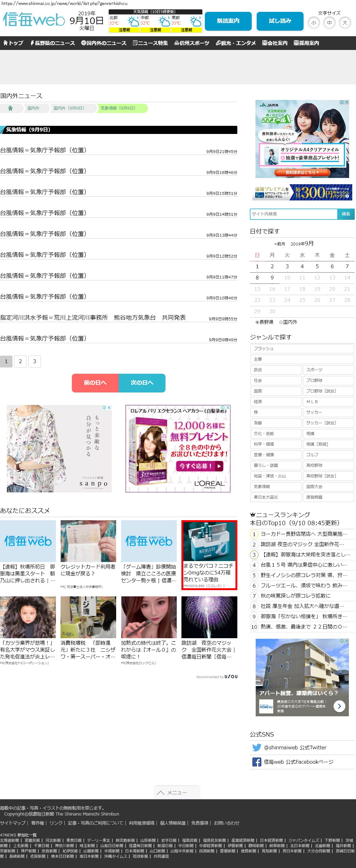This screenshot has width=356, height=868.
Task: Open ニュース特集 menu
Action: click(x=150, y=43)
